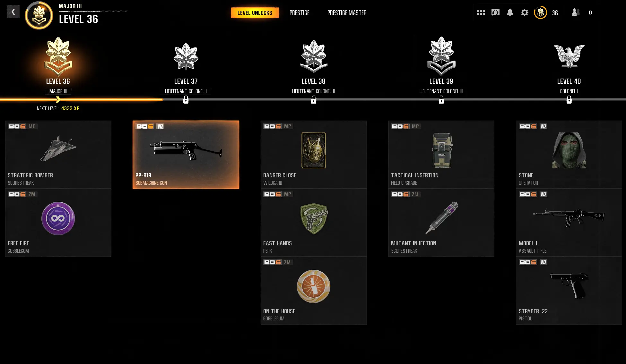Switch to the Prestige tab
The image size is (626, 364).
pos(299,13)
